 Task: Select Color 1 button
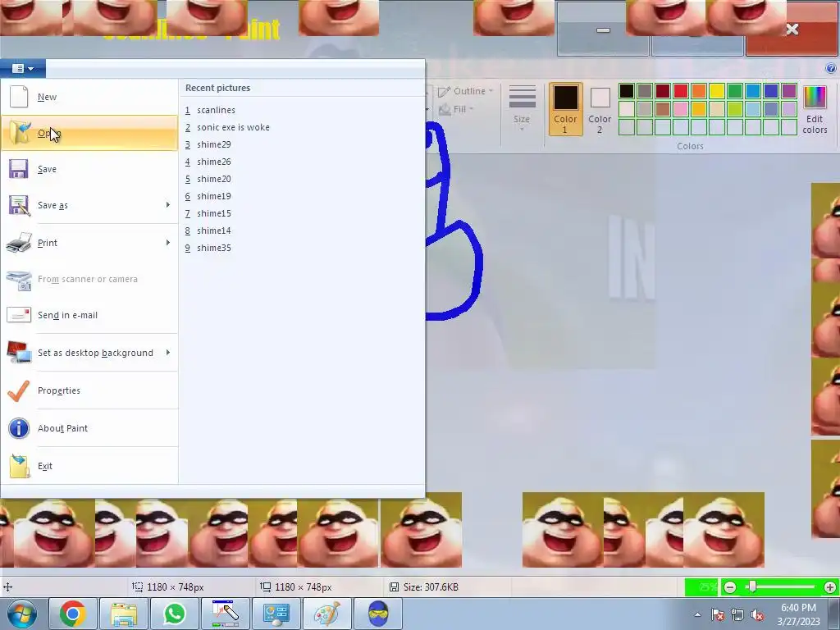click(566, 109)
